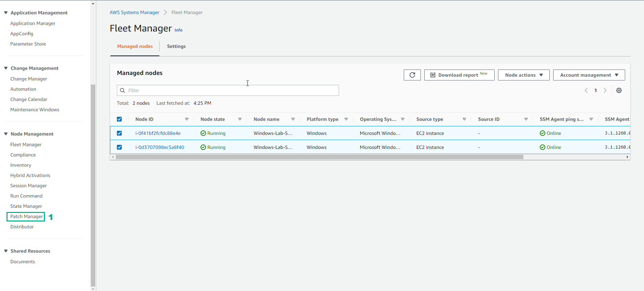The image size is (644, 291).
Task: Open Application Manager in sidebar
Action: pos(33,23)
